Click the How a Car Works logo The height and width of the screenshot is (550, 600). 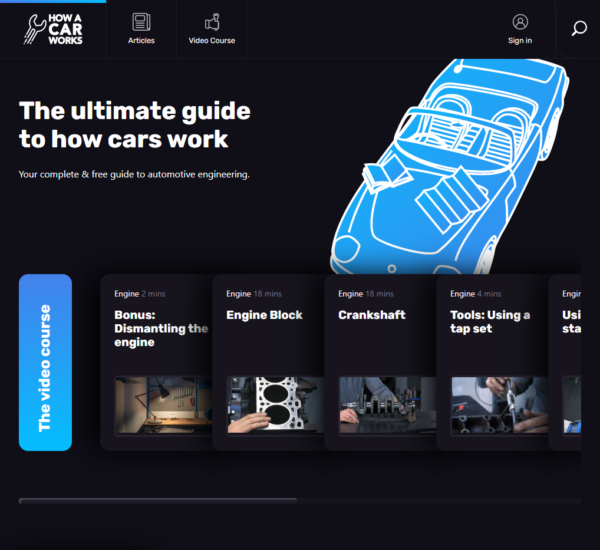click(x=52, y=28)
